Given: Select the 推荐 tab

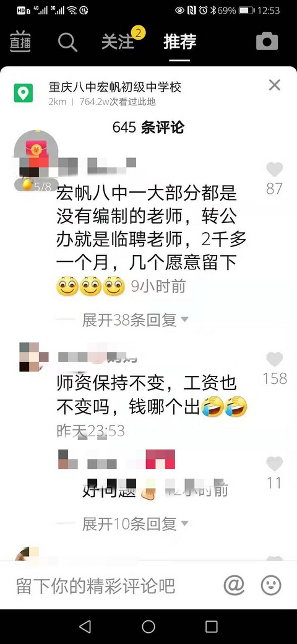Looking at the screenshot, I should click(x=179, y=42).
